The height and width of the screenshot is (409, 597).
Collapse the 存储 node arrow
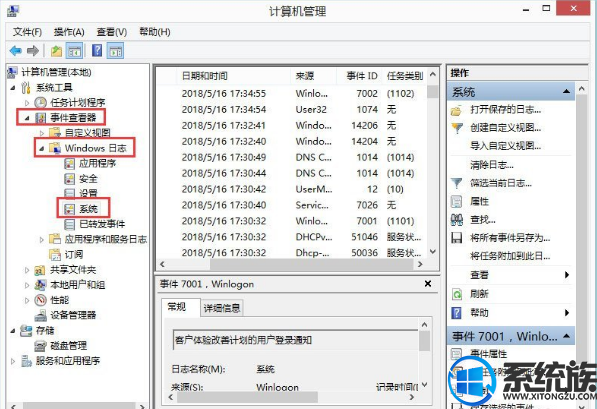(x=13, y=331)
